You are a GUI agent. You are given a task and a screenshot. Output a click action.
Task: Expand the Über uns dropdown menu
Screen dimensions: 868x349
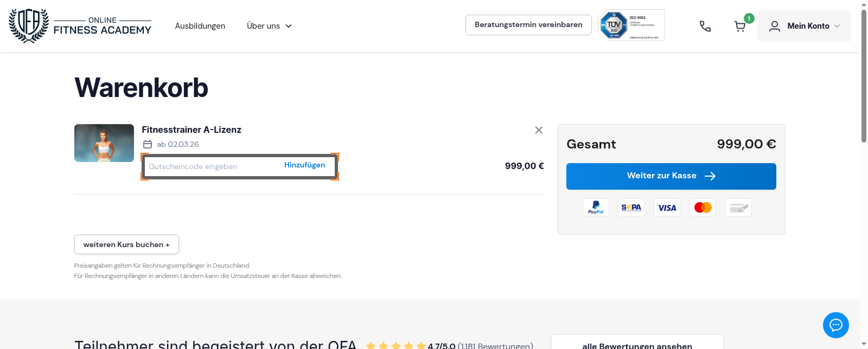[269, 26]
